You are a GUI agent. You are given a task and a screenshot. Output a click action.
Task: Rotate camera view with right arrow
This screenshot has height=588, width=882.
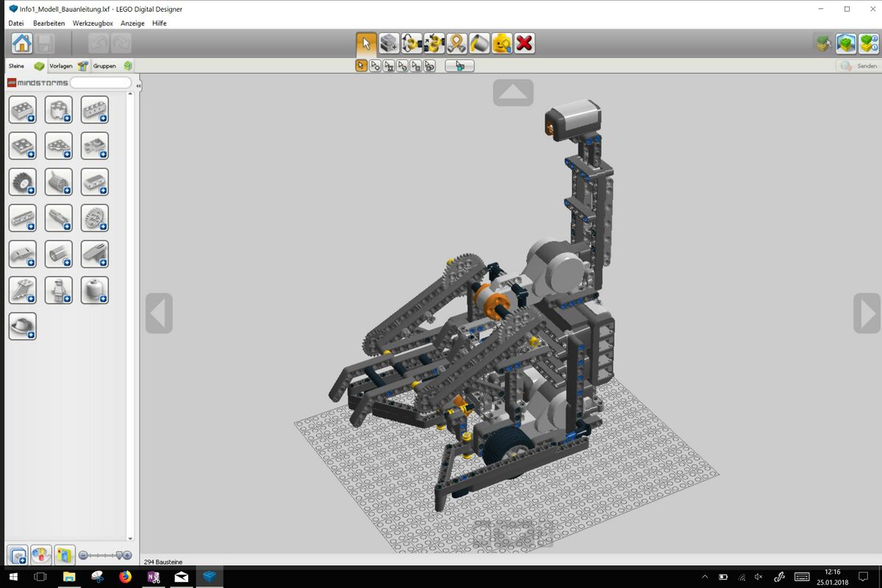tap(866, 313)
